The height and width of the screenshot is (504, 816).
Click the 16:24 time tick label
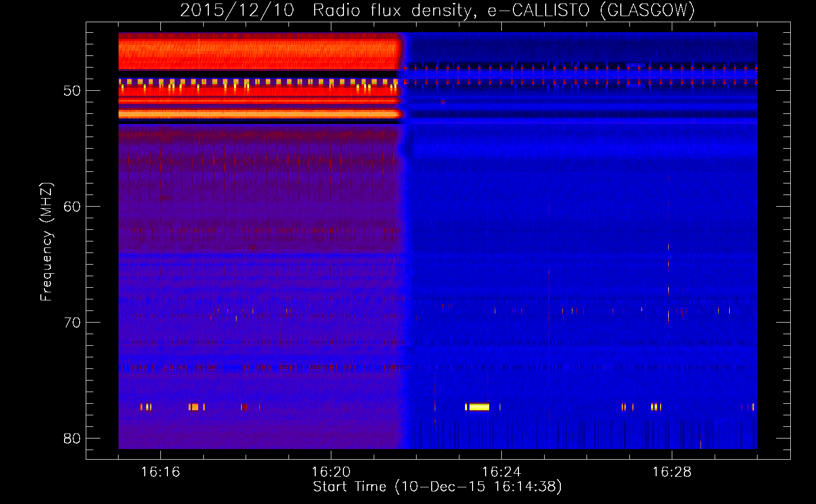[501, 472]
